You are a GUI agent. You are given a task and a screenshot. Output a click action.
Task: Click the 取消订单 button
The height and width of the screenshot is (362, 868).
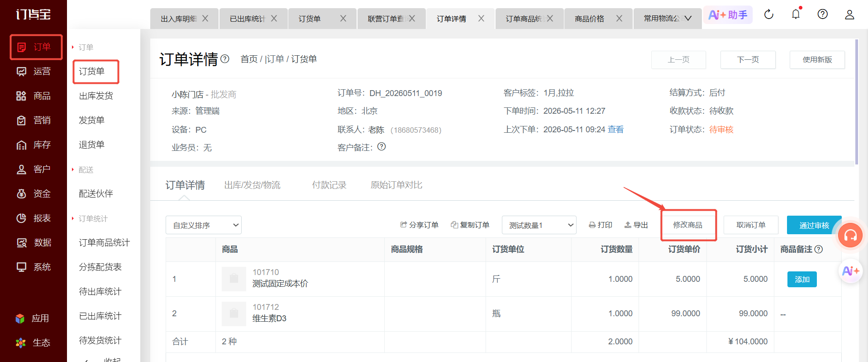coord(751,225)
